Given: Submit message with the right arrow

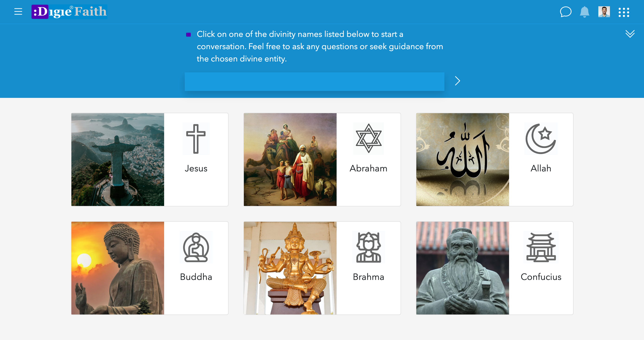Looking at the screenshot, I should tap(457, 81).
